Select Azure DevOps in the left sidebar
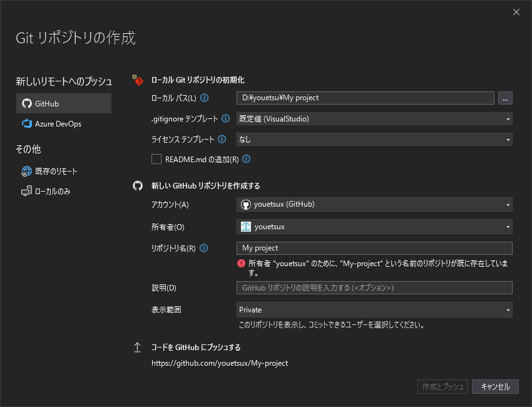 (x=58, y=124)
